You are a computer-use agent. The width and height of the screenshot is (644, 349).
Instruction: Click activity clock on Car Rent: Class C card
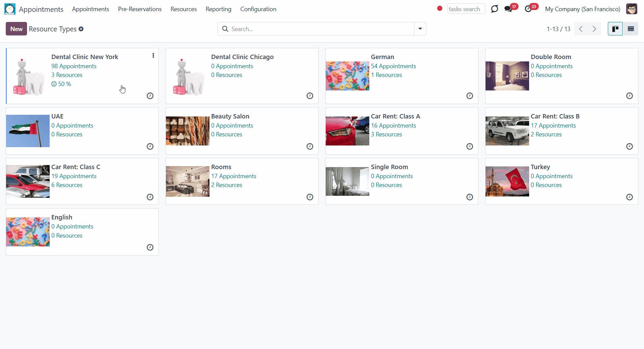(150, 197)
